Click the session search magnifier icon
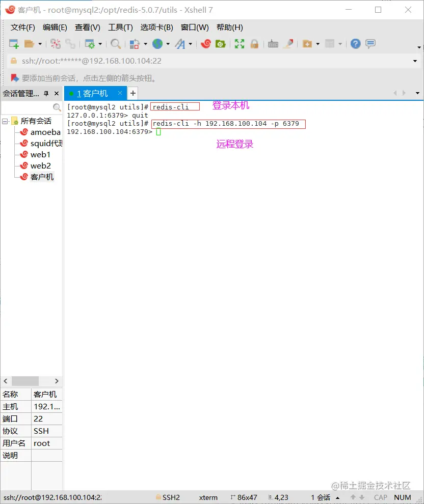Image resolution: width=424 pixels, height=504 pixels. (x=57, y=107)
